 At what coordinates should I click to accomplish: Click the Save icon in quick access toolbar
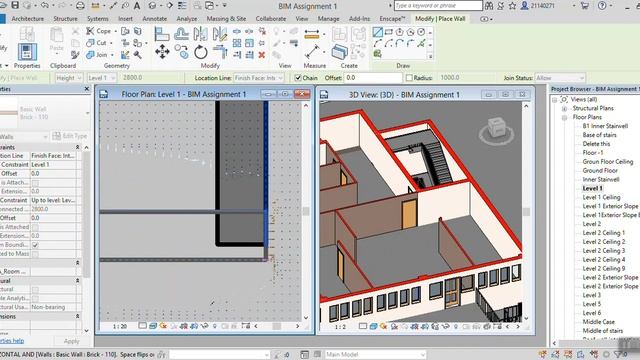[15, 5]
